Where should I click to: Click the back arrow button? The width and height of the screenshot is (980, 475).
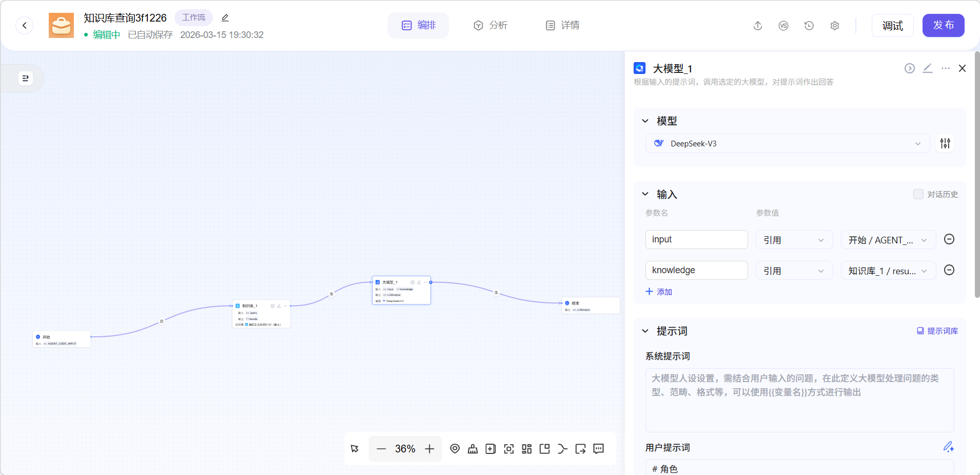click(x=24, y=25)
